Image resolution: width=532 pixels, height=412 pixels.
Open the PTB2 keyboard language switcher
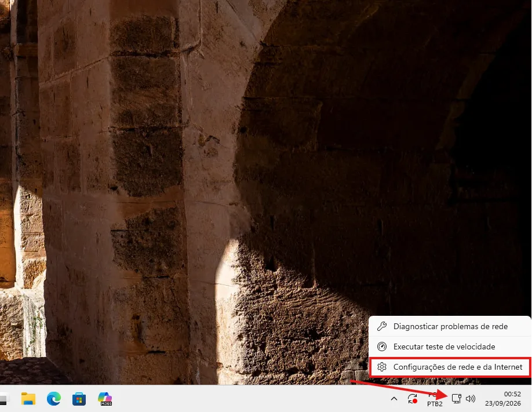pyautogui.click(x=434, y=399)
